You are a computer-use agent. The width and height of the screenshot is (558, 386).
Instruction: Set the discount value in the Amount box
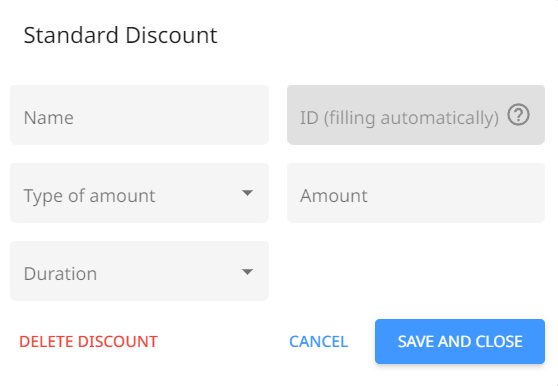[416, 193]
